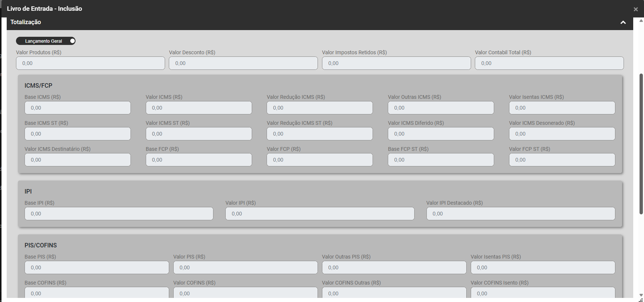Click the Valor Contabil Total field
644x302 pixels.
pyautogui.click(x=549, y=63)
